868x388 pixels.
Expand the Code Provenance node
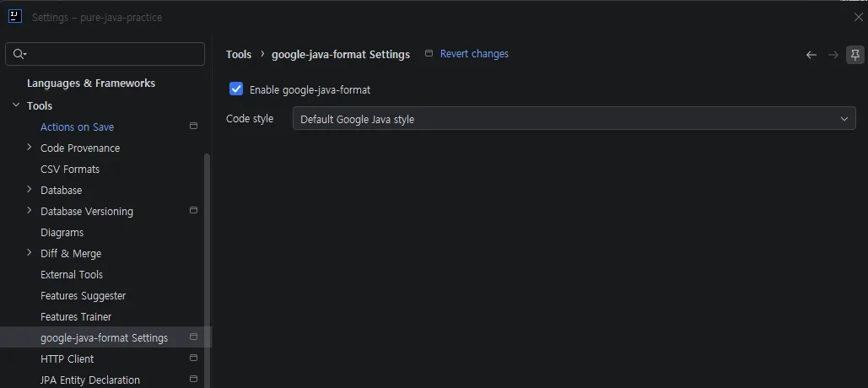pos(30,148)
